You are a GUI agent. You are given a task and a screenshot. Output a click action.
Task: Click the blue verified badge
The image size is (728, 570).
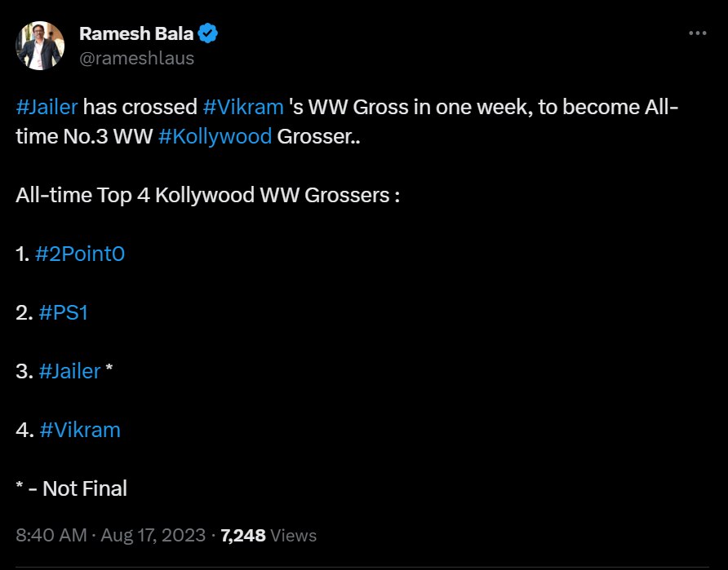pyautogui.click(x=208, y=33)
